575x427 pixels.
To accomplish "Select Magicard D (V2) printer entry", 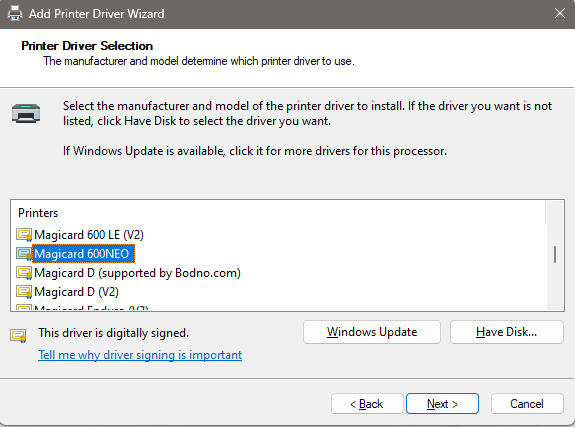I will (x=76, y=292).
